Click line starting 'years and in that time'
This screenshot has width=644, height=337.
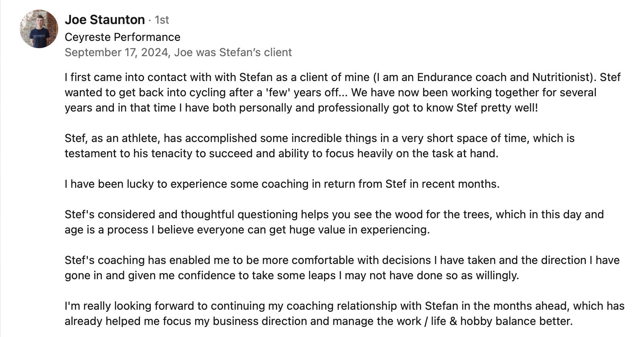(x=301, y=108)
